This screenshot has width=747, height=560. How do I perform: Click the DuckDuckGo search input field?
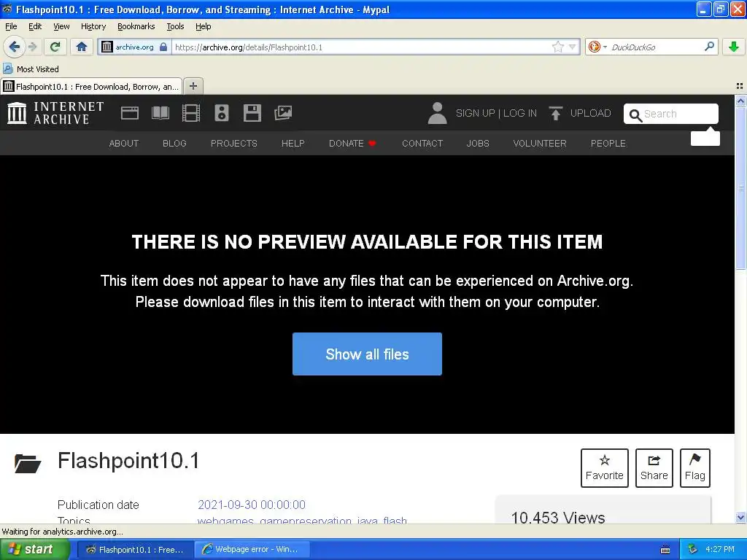point(655,47)
